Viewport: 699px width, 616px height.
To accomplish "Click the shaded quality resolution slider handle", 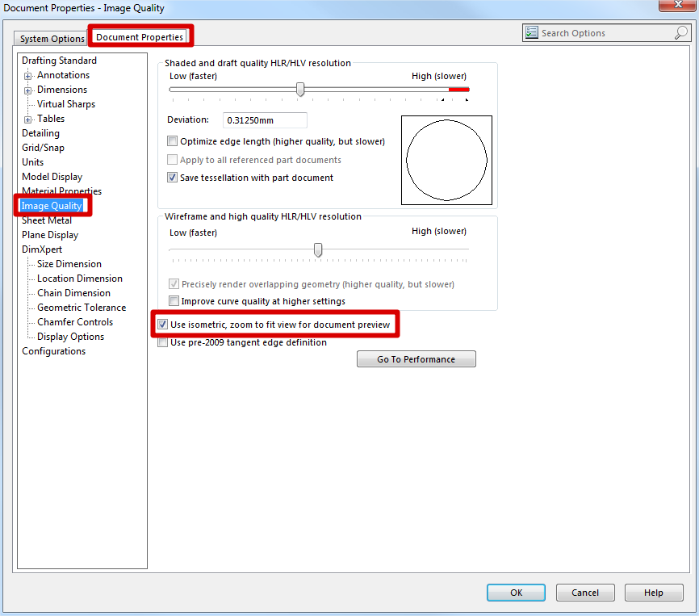I will pos(300,89).
